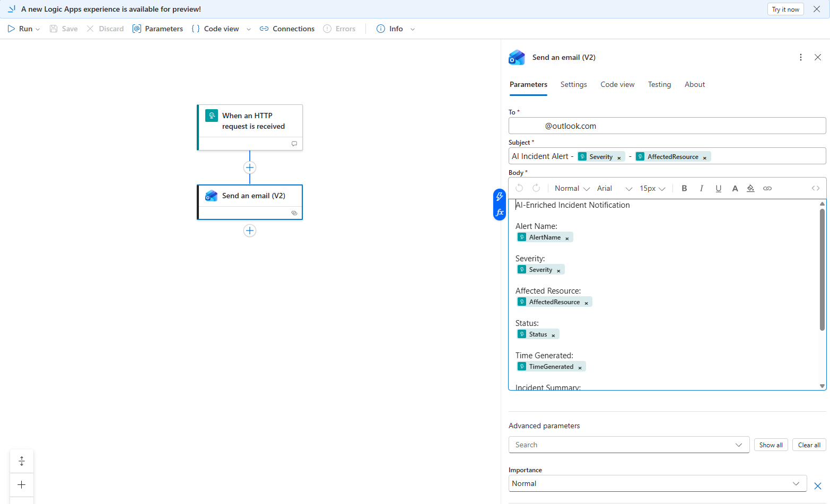The image size is (830, 504).
Task: Click Clear all advanced parameters
Action: [x=809, y=445]
